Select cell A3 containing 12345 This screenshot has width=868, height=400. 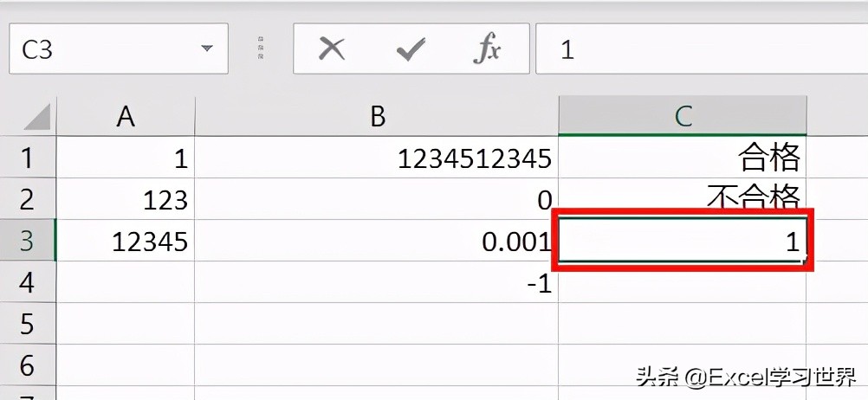(x=126, y=241)
